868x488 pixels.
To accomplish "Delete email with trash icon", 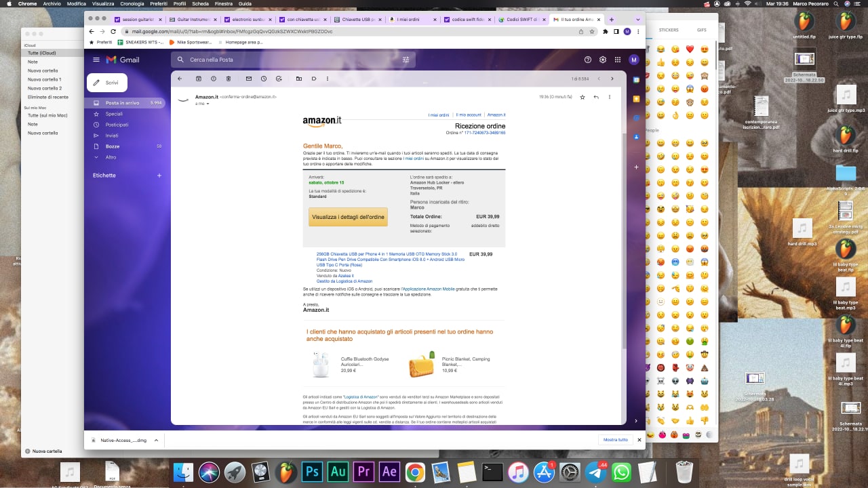I will tap(228, 79).
